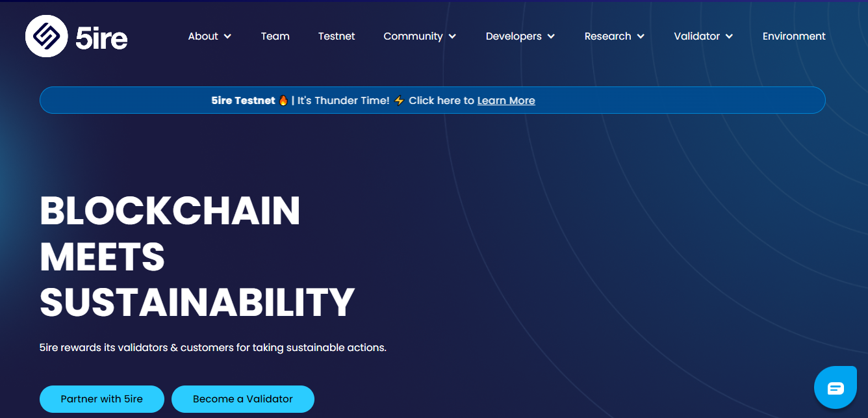Expand the Community dropdown chevron

click(452, 36)
